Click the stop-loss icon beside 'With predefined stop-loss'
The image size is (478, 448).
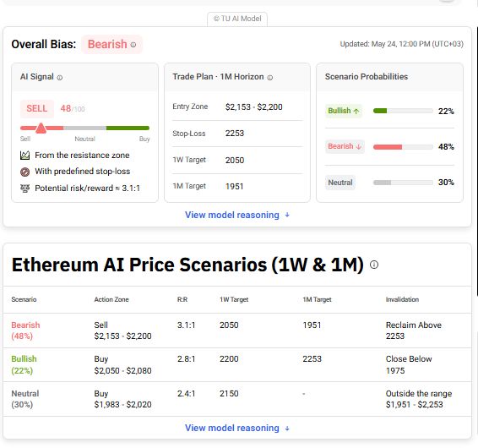pos(24,172)
